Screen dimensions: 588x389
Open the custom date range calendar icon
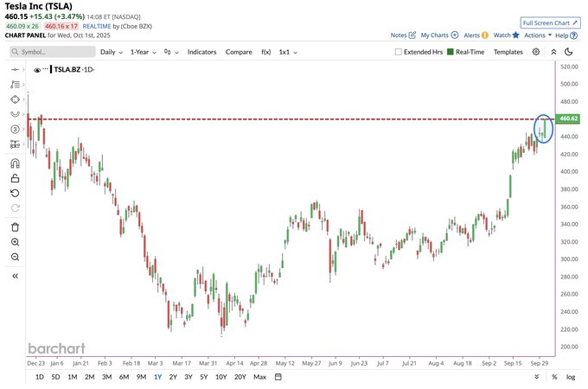(278, 377)
